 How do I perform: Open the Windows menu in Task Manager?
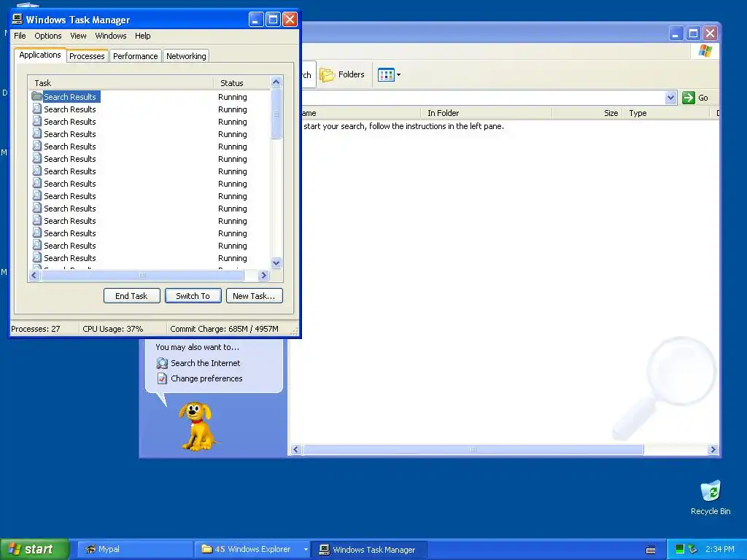(x=111, y=36)
